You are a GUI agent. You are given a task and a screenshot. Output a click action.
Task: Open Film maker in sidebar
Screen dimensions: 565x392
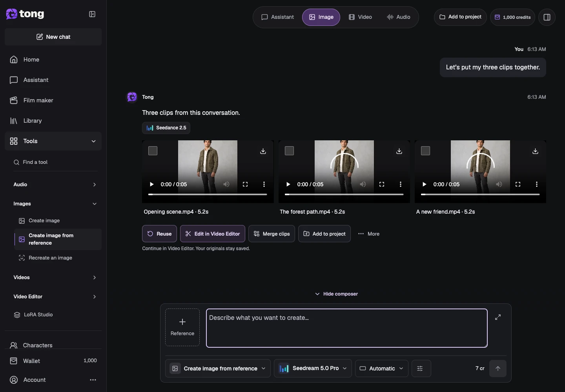click(x=53, y=100)
